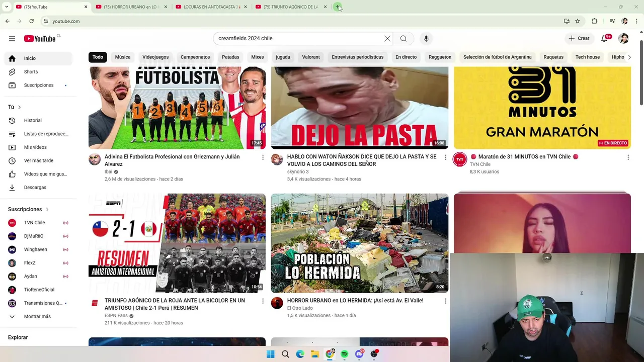644x362 pixels.
Task: Open more options for Ibai video
Action: (x=263, y=157)
